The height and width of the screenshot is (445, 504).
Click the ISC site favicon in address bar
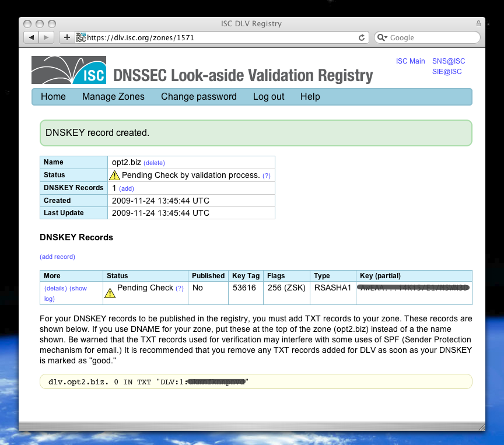click(x=81, y=37)
